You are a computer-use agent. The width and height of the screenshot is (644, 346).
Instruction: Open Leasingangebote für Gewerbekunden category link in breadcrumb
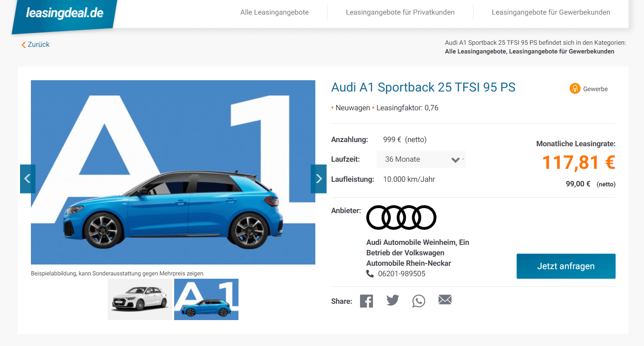pos(562,51)
